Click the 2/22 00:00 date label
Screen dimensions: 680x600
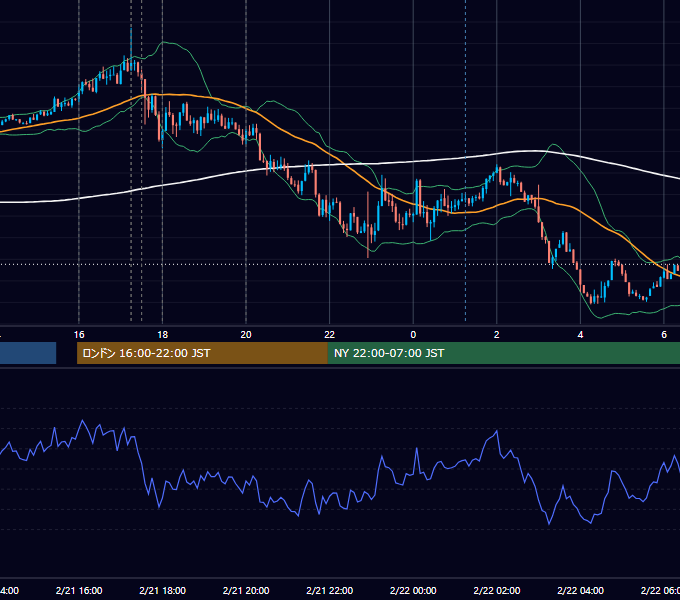pos(413,590)
